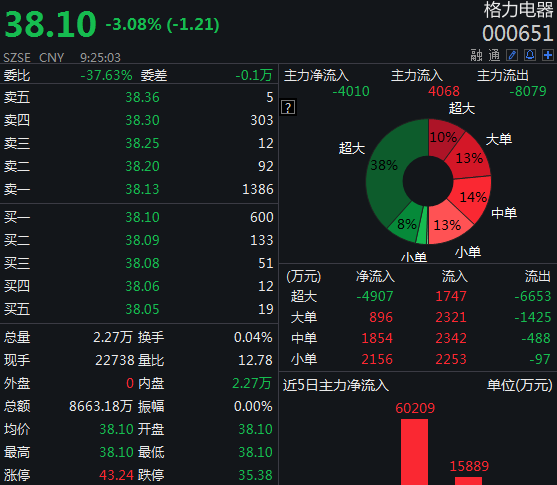Select the 买三 price 38.08

(x=142, y=264)
